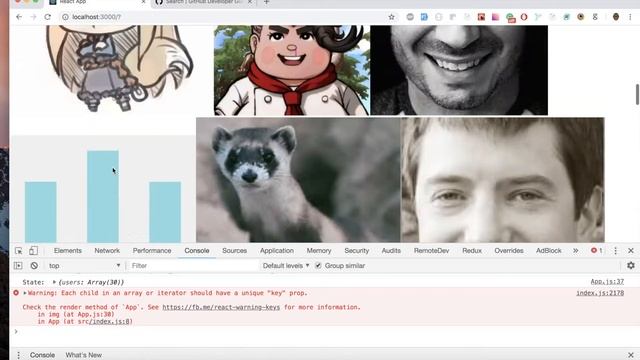This screenshot has height=360, width=640.
Task: Open the drawer three-dot menu beside Console
Action: point(18,355)
